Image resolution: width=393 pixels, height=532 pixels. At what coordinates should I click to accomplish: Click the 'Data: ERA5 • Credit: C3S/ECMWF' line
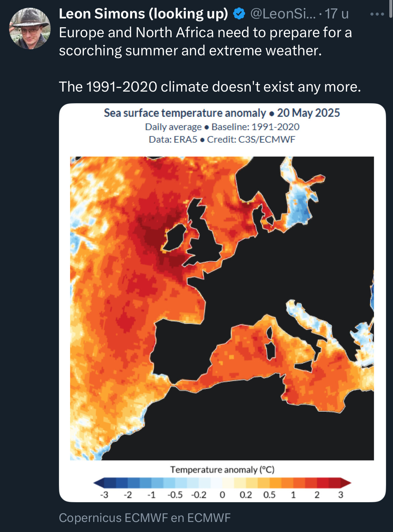click(222, 140)
